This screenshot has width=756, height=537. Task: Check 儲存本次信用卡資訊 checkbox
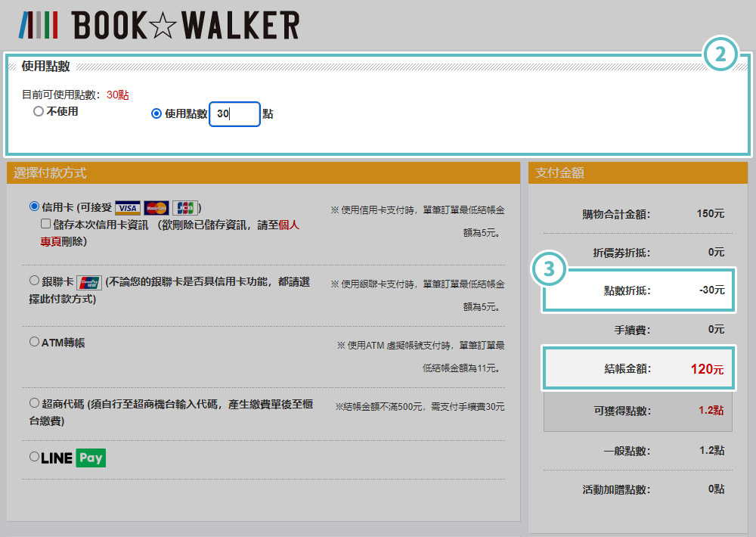point(46,225)
